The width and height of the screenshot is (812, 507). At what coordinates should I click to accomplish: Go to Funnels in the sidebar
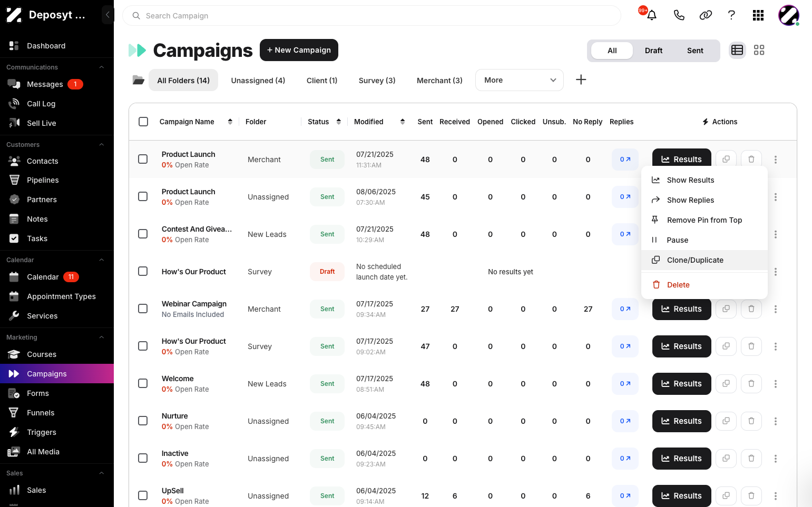[x=57, y=413]
